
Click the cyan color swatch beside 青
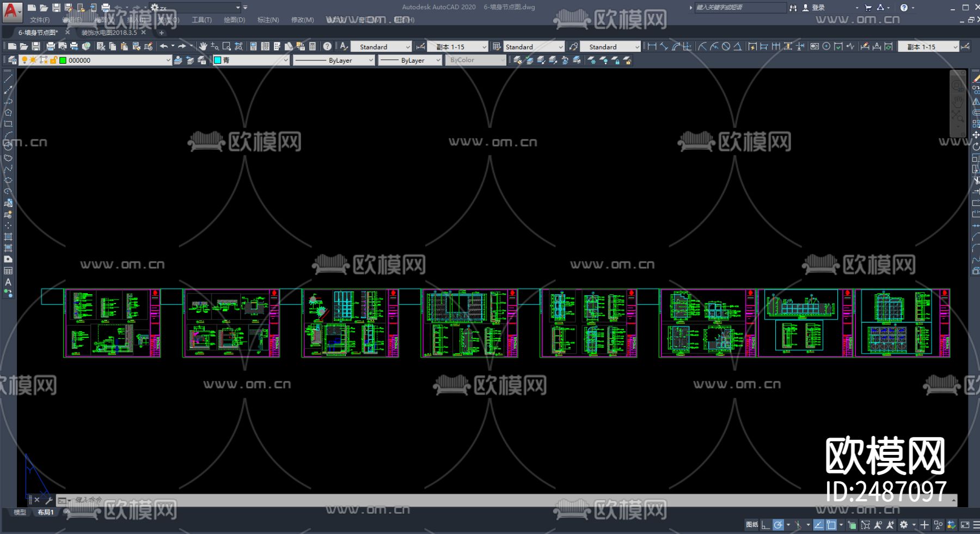click(218, 60)
